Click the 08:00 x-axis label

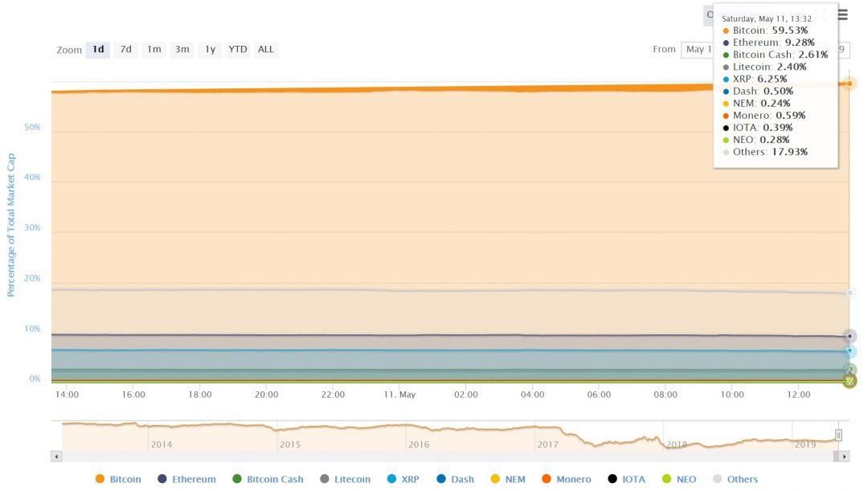[x=665, y=395]
